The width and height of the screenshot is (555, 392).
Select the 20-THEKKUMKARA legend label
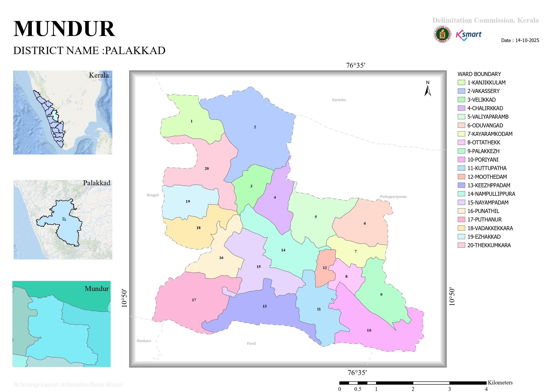[489, 245]
